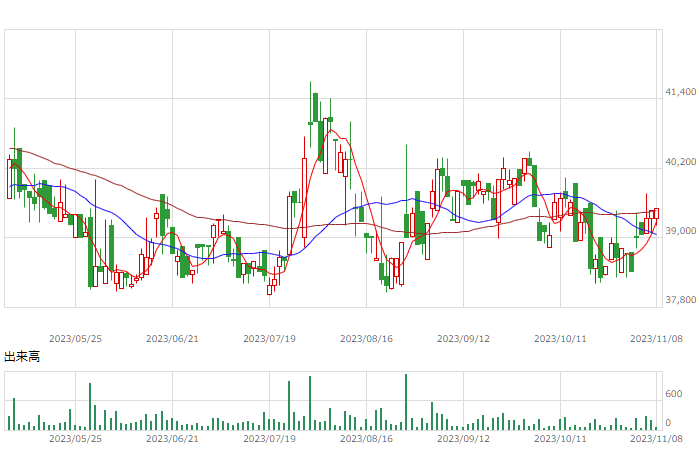Screen dimensions: 700x449
Task: Click 2023/07/19 date under candlestick chart
Action: (269, 339)
